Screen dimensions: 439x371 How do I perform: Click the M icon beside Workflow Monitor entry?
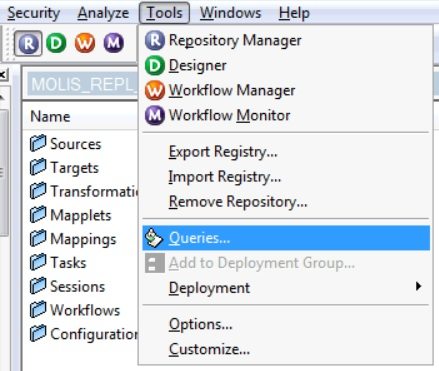click(155, 115)
